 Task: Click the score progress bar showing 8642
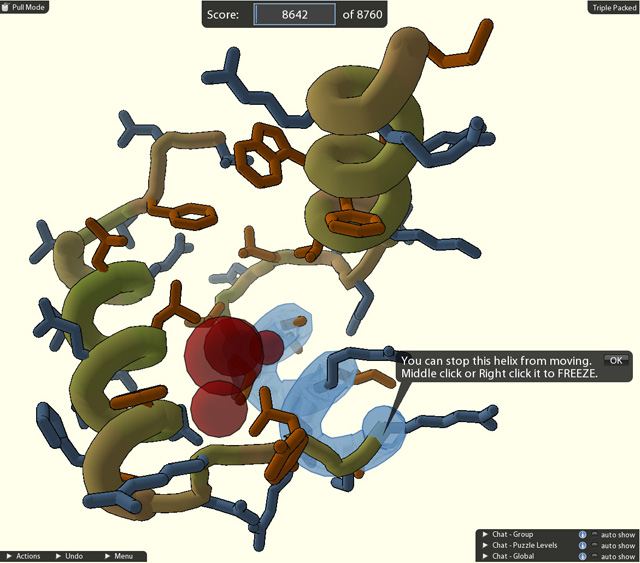294,15
